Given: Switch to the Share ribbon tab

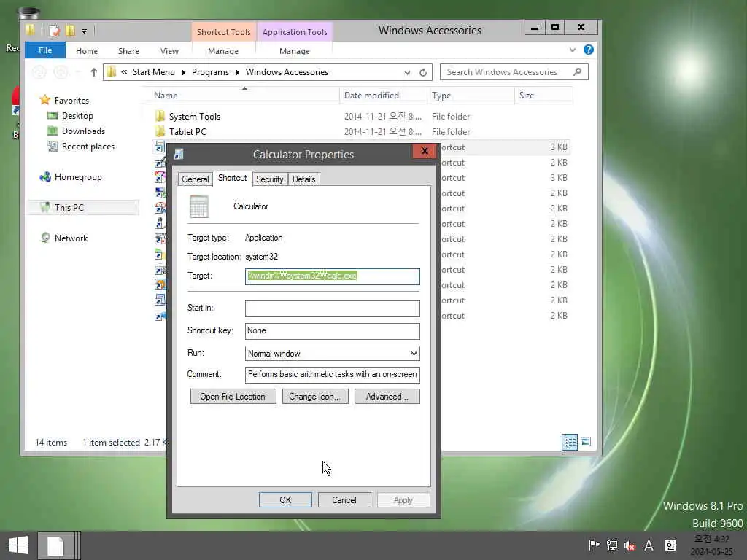Looking at the screenshot, I should coord(128,51).
